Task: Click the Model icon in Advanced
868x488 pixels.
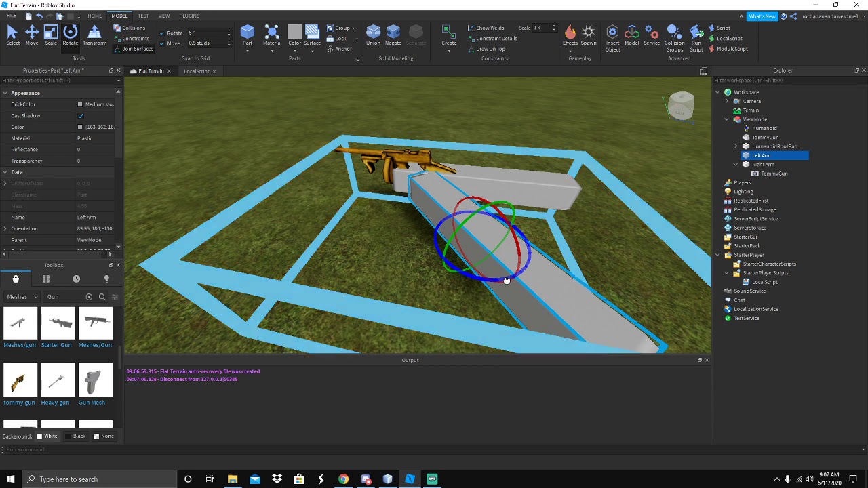Action: point(632,35)
